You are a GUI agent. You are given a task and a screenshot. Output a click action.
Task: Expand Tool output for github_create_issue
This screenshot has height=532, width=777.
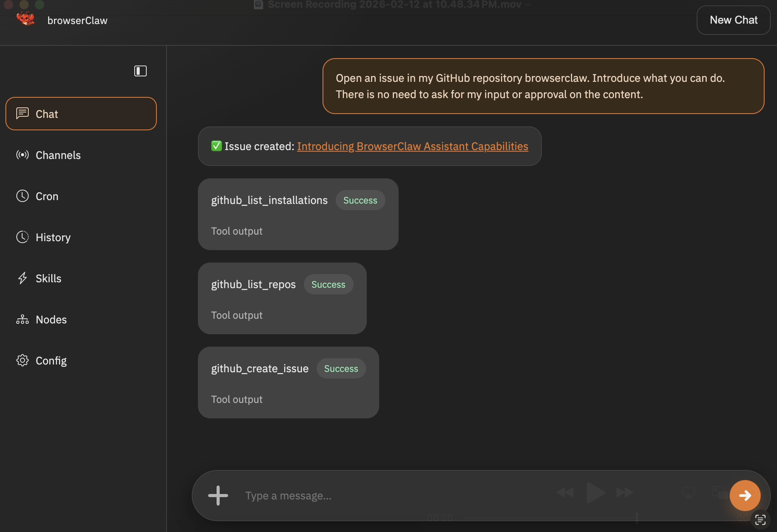click(x=237, y=399)
